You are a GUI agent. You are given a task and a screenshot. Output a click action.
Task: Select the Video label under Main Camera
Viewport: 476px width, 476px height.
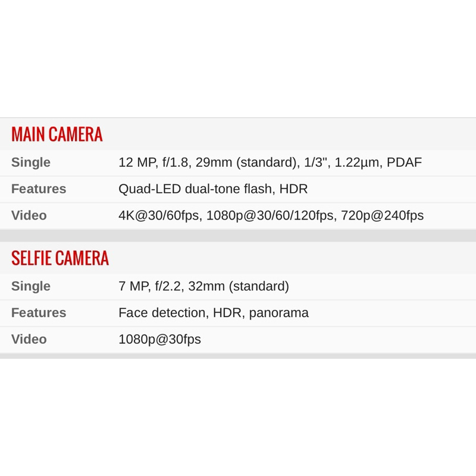pyautogui.click(x=29, y=215)
